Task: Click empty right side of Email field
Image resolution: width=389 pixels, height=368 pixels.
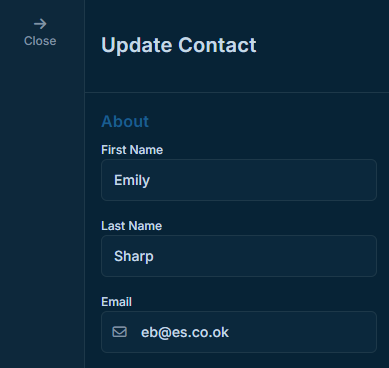Action: tap(303, 332)
